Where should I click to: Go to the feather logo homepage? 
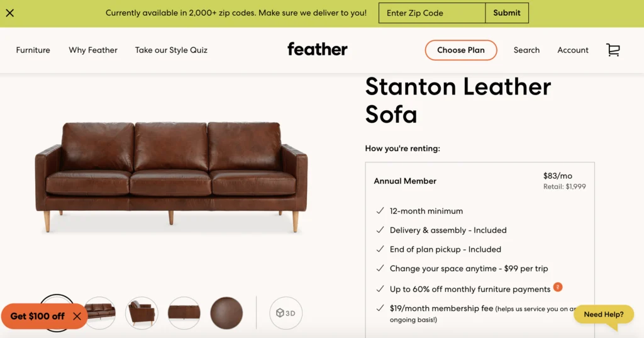[317, 50]
